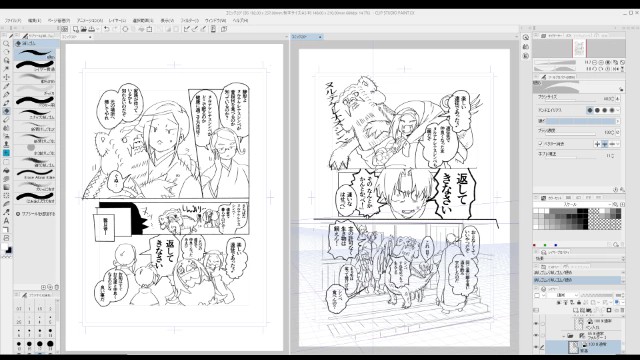Select the Text tool (A icon)
The width and height of the screenshot is (640, 360).
6,221
